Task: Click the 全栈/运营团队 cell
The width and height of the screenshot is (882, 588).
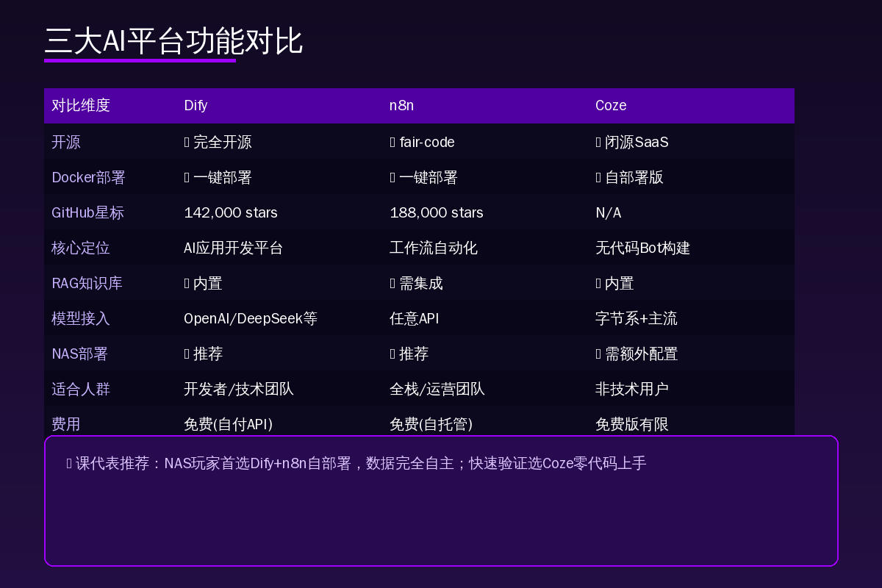Action: pyautogui.click(x=437, y=389)
